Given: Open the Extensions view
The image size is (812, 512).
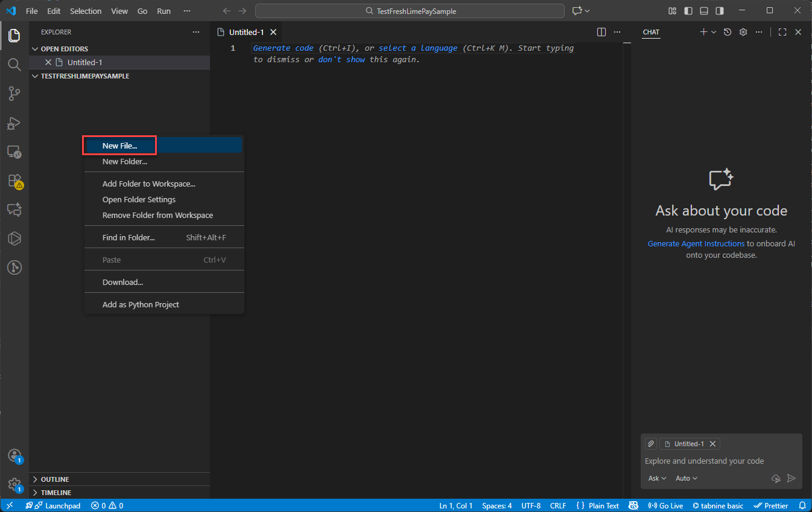Looking at the screenshot, I should (x=14, y=181).
